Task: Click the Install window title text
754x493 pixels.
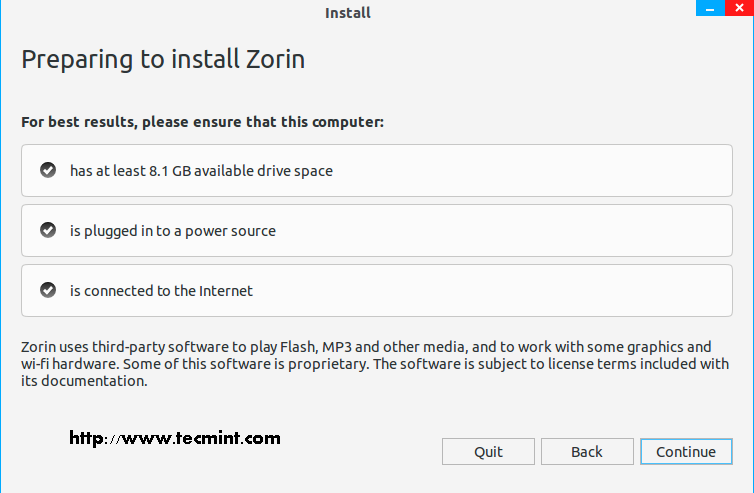Action: [x=348, y=13]
